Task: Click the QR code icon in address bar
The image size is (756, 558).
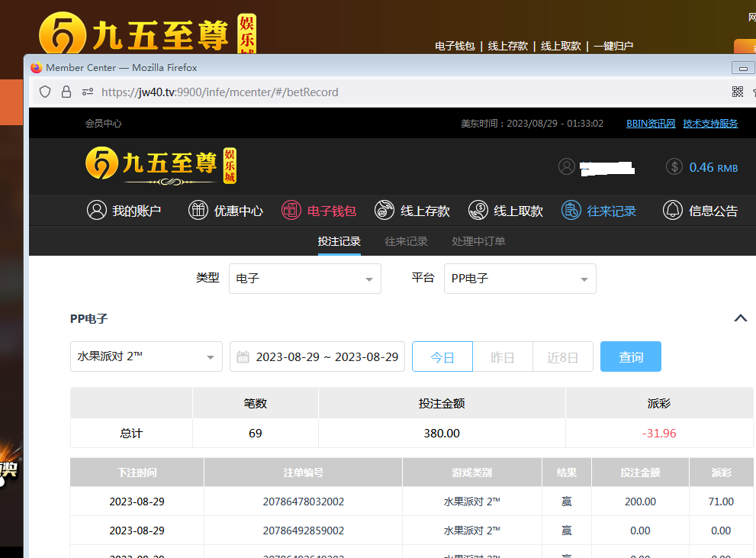Action: (x=737, y=92)
